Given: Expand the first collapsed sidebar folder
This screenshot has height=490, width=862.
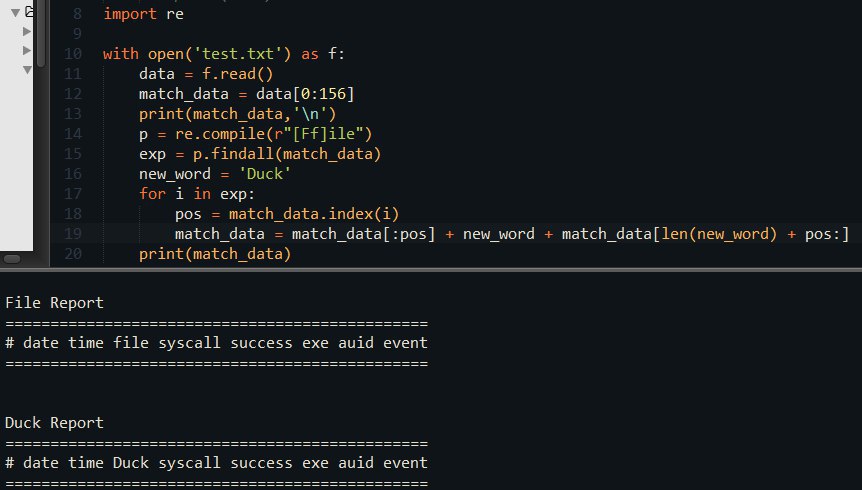Looking at the screenshot, I should tap(26, 31).
